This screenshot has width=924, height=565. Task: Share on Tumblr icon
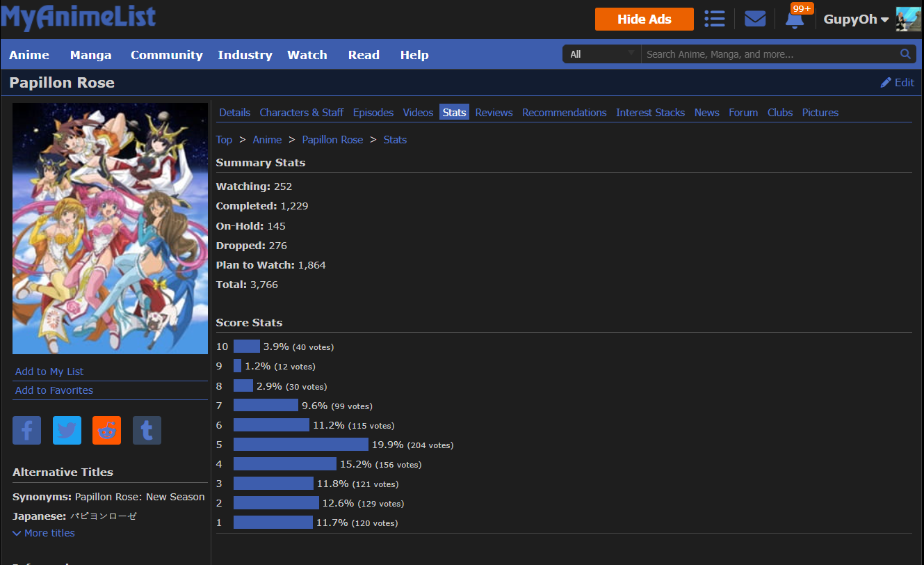147,431
